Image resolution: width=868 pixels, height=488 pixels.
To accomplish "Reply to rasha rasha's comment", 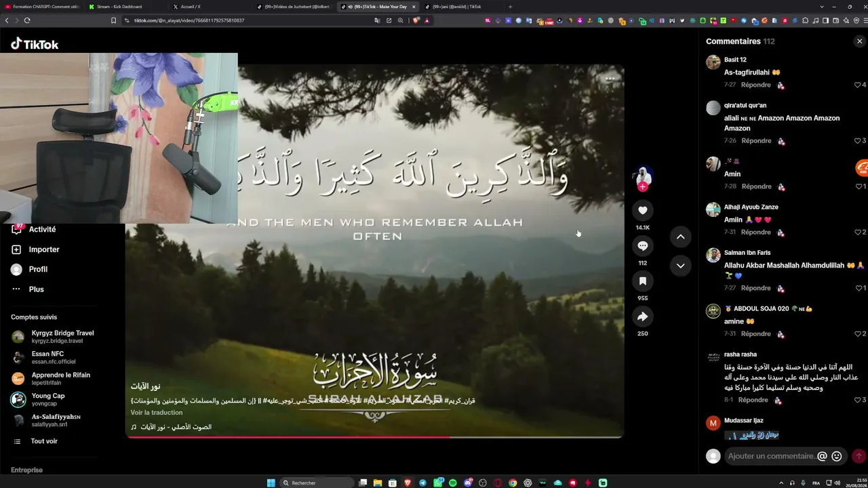I will coord(753,400).
